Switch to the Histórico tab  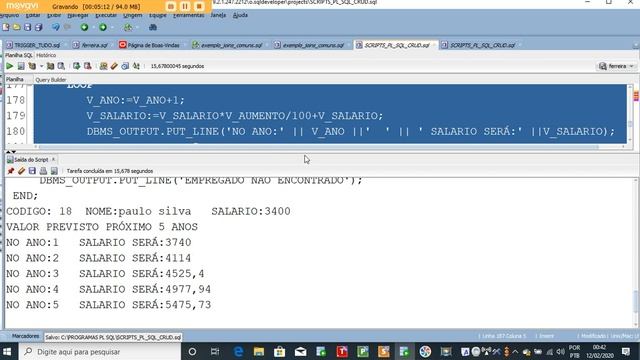[x=46, y=55]
